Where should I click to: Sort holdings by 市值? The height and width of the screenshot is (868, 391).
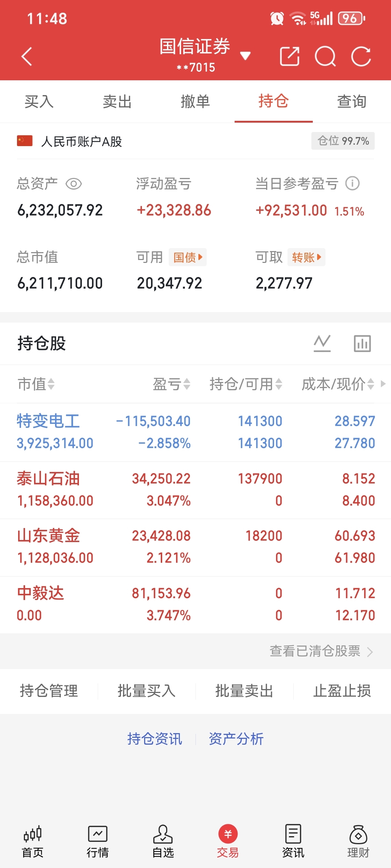(36, 384)
